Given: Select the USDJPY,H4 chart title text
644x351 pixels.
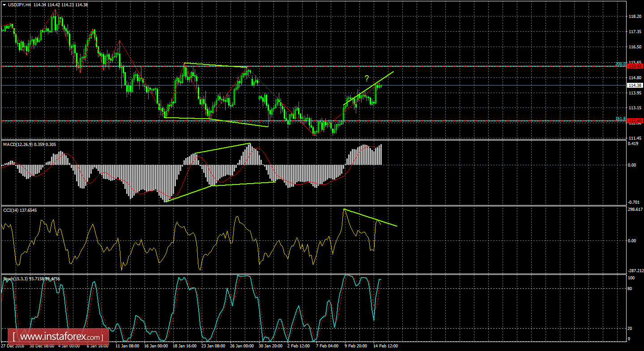Looking at the screenshot, I should 19,5.
